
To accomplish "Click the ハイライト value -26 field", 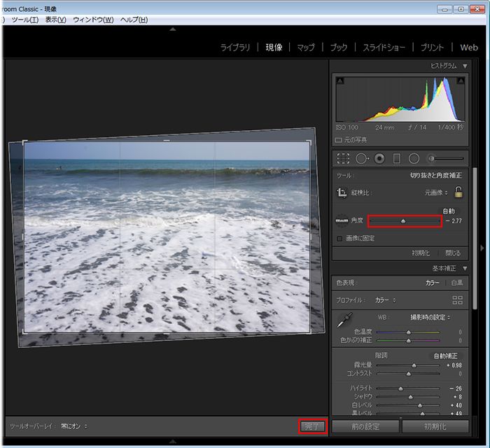I will 456,388.
